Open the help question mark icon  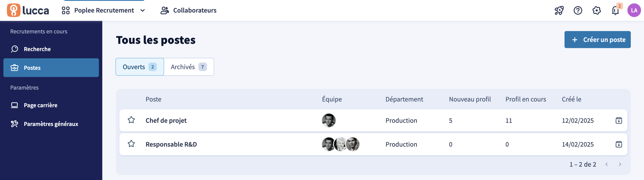click(578, 10)
